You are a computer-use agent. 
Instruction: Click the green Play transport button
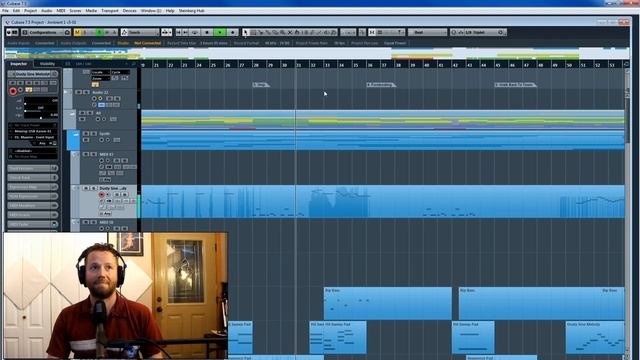point(220,32)
